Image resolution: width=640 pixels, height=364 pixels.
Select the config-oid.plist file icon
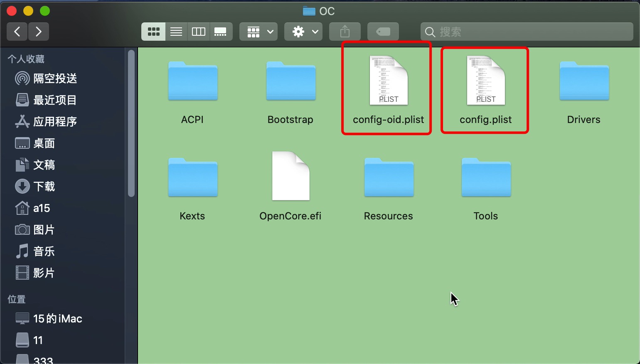pyautogui.click(x=389, y=80)
